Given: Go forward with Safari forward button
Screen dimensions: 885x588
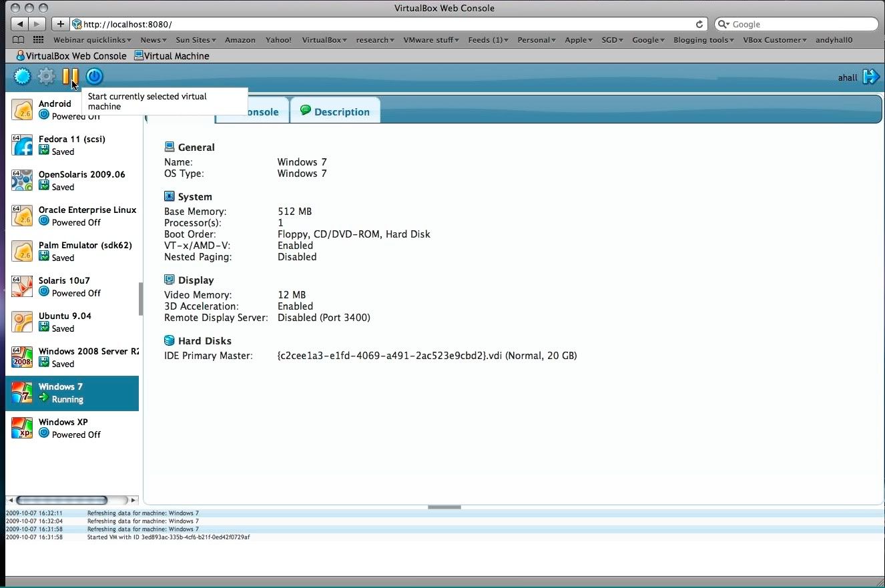Looking at the screenshot, I should coord(37,24).
